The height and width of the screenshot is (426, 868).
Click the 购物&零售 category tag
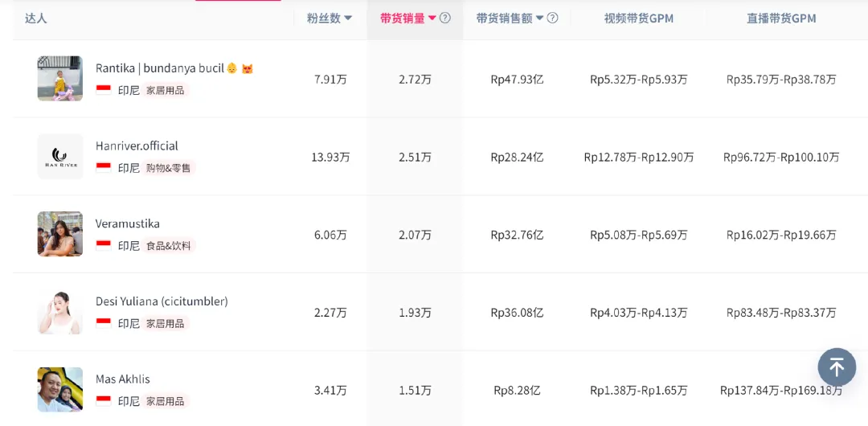point(168,167)
